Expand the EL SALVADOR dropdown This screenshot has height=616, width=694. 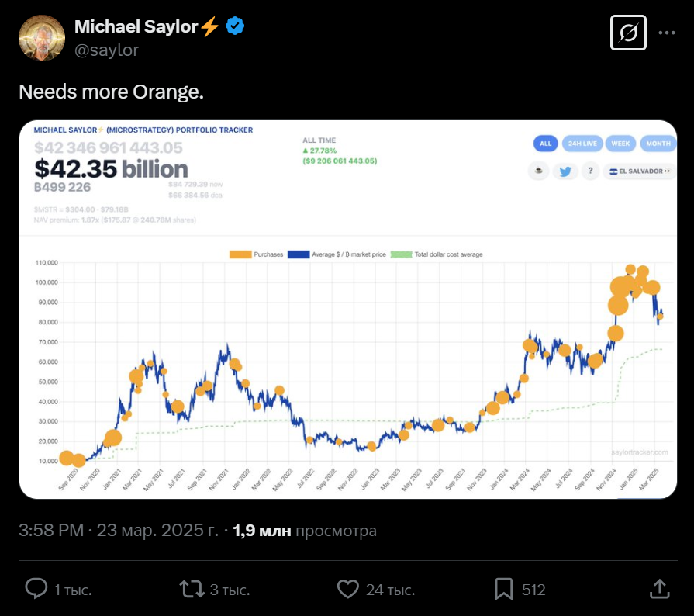[639, 171]
